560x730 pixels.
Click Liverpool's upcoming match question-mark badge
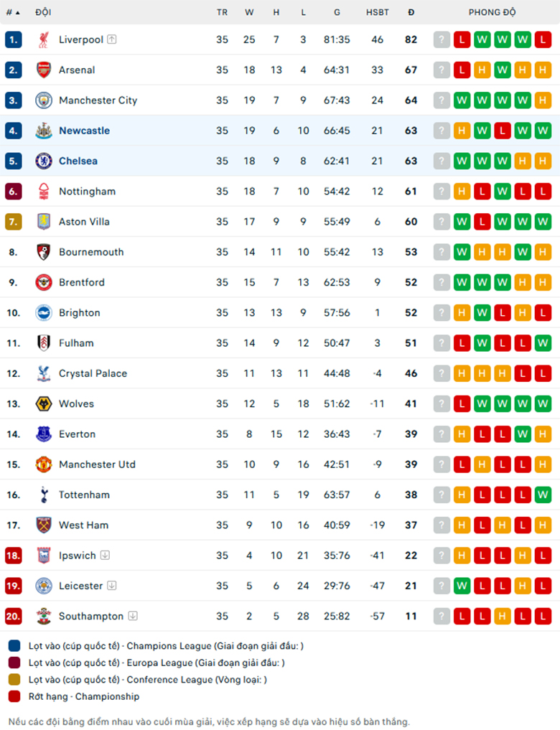(x=442, y=39)
